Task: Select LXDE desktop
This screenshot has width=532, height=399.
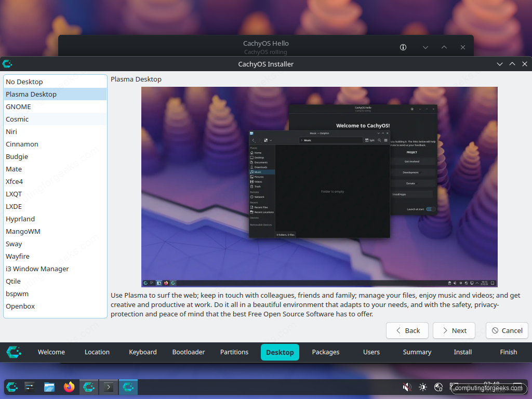Action: pos(55,207)
